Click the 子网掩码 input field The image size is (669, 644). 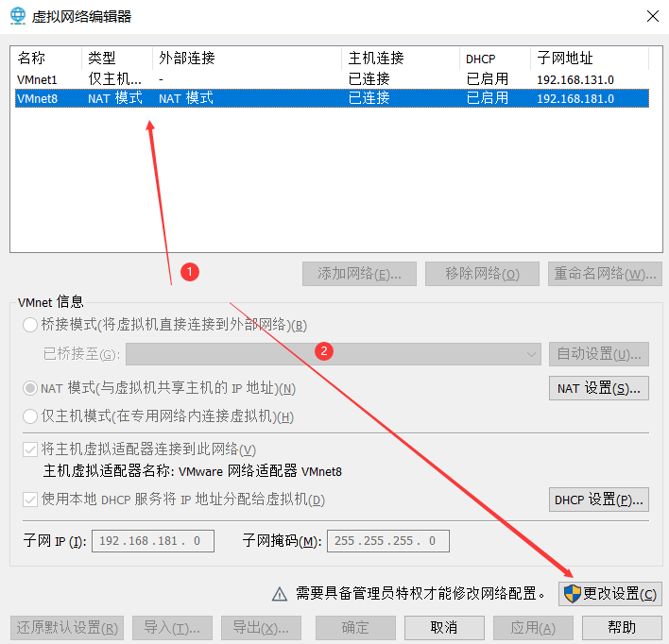387,541
